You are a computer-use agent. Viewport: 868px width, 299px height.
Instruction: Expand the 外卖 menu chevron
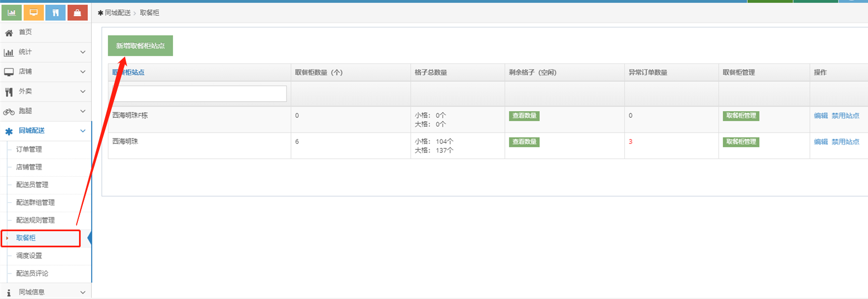[83, 92]
